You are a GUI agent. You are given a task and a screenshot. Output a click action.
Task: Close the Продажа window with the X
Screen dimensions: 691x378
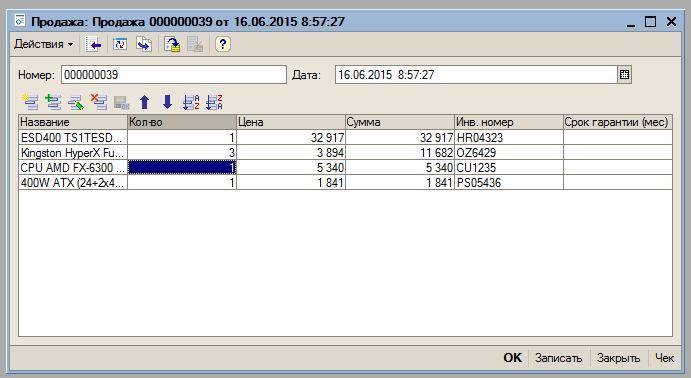point(671,22)
